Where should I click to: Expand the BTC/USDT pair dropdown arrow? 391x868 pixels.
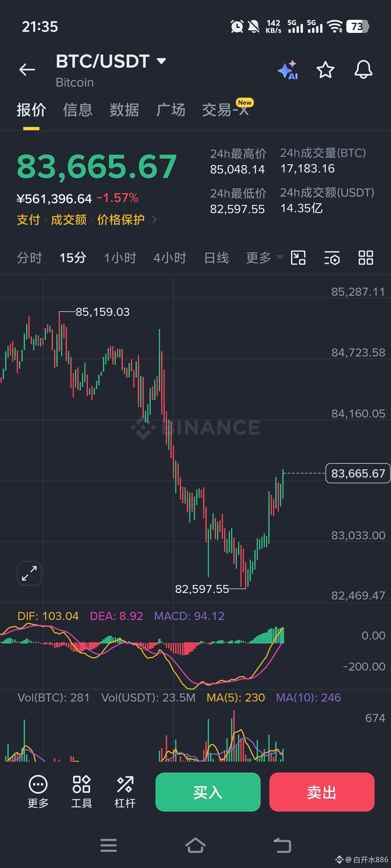click(x=162, y=61)
